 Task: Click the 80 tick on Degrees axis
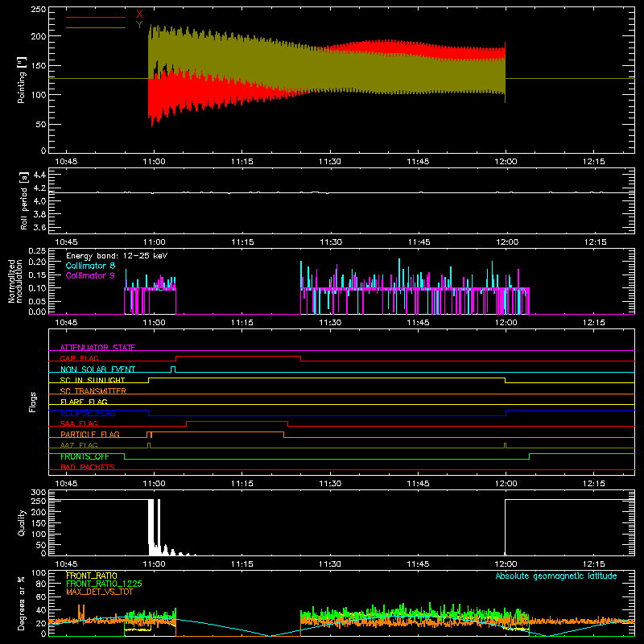pyautogui.click(x=41, y=584)
